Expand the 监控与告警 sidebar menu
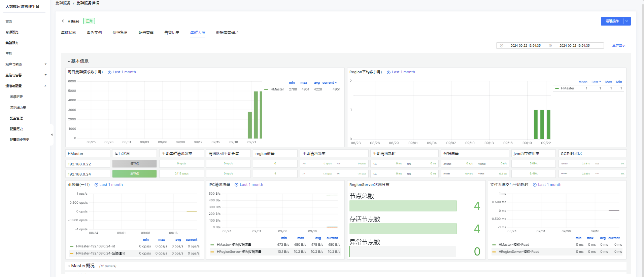This screenshot has height=277, width=644. 45,75
